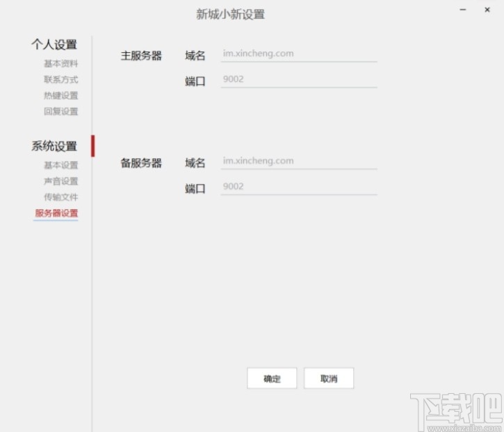Go to 热键设置 page
504x432 pixels.
(x=60, y=95)
